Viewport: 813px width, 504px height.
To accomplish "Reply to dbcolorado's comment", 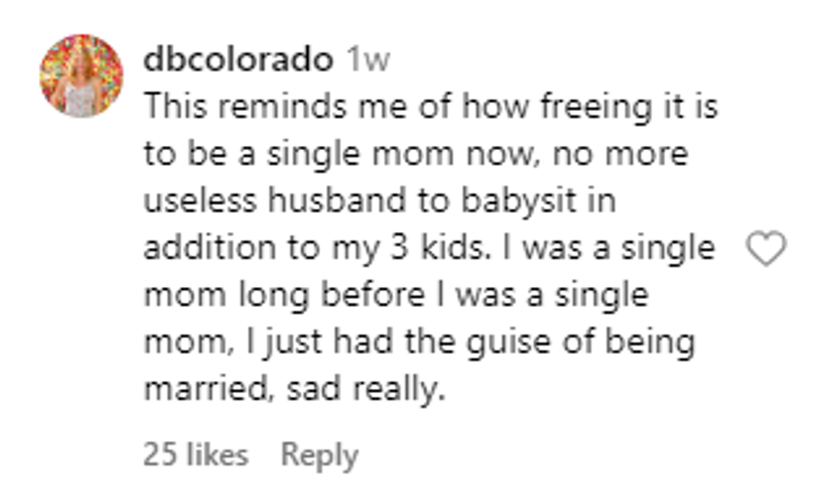I will (x=319, y=454).
